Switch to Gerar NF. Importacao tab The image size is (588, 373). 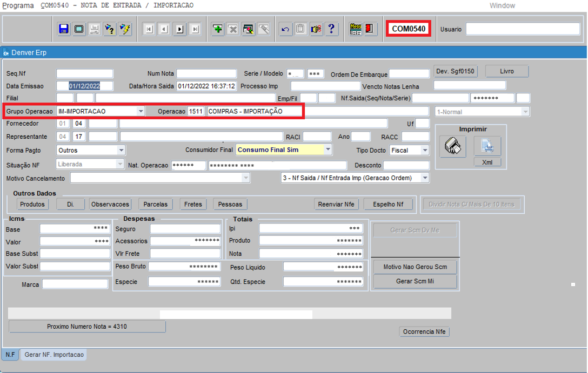click(x=54, y=355)
